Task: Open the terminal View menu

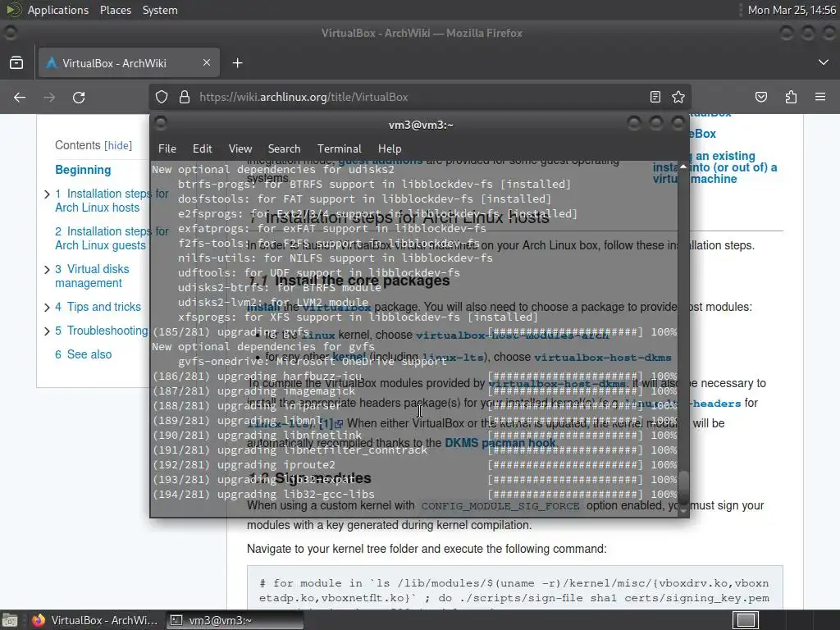Action: point(240,148)
